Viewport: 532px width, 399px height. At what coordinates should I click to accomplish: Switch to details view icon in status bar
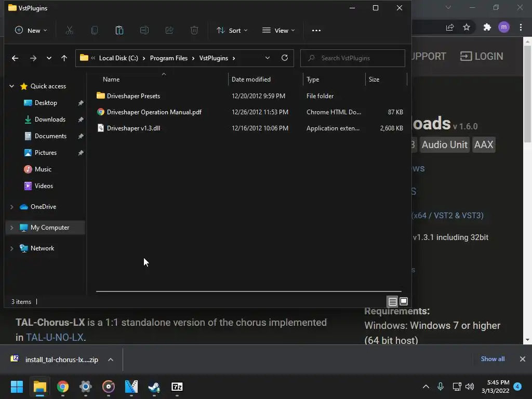point(393,301)
